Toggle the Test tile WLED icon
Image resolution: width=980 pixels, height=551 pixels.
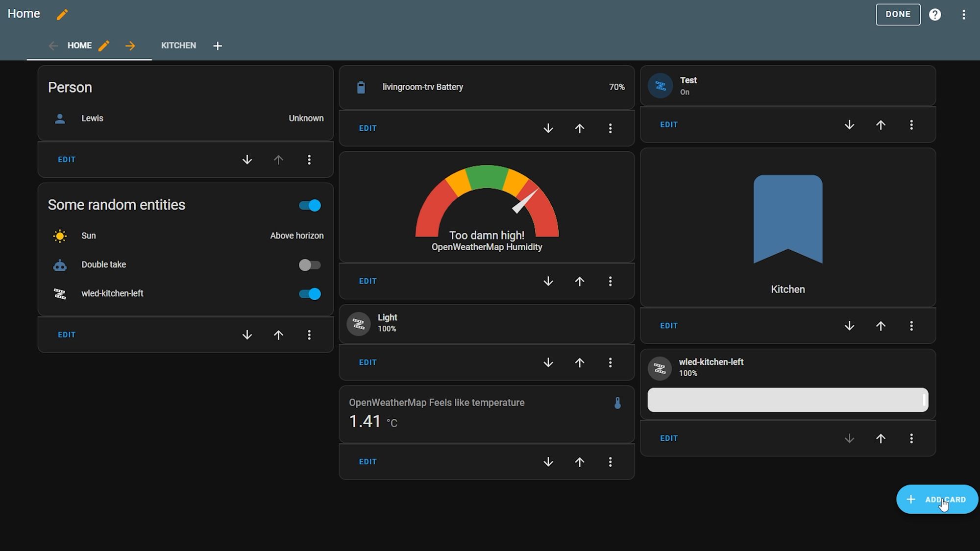[660, 86]
